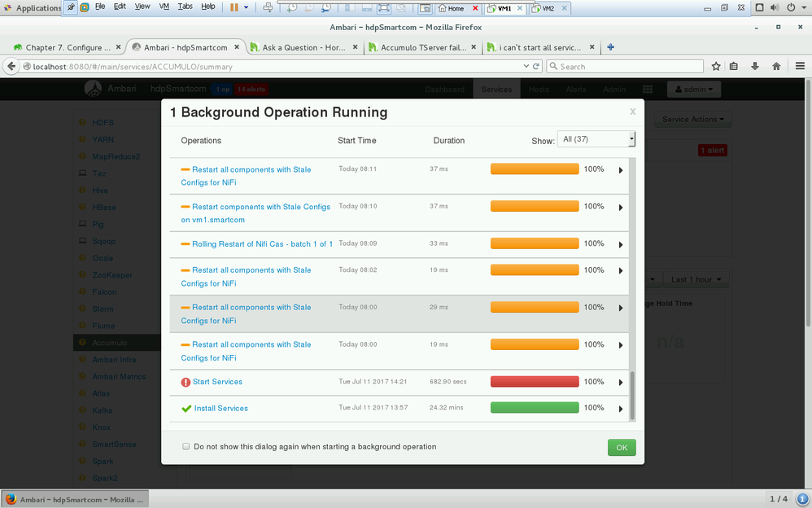
Task: Close the Background Operation dialog with X
Action: pyautogui.click(x=633, y=112)
